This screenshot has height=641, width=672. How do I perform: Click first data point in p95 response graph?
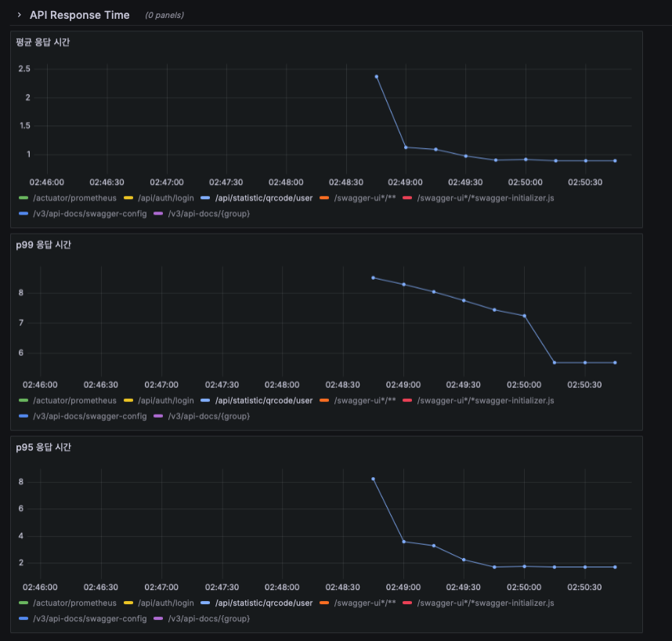pos(373,479)
